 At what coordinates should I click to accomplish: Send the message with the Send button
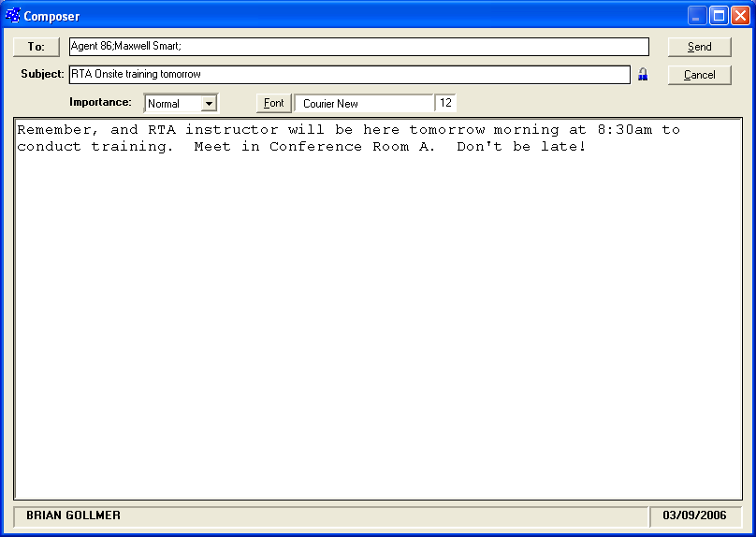point(699,47)
